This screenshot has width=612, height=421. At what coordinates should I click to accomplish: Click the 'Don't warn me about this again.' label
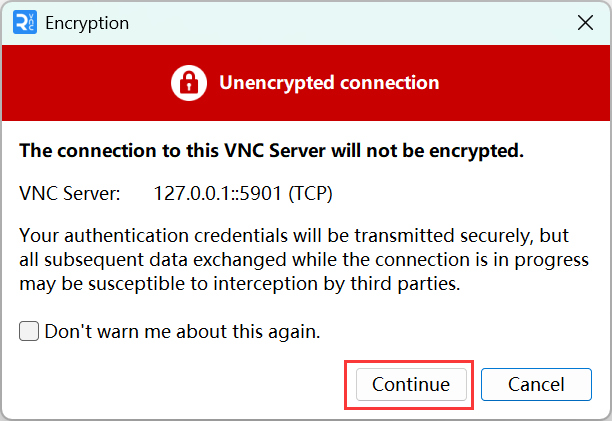183,332
